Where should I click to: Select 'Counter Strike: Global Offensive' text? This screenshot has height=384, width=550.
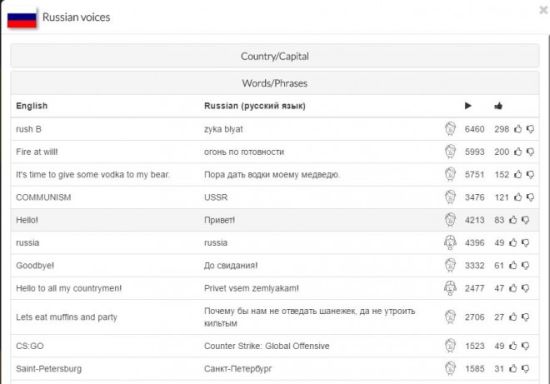click(x=267, y=346)
